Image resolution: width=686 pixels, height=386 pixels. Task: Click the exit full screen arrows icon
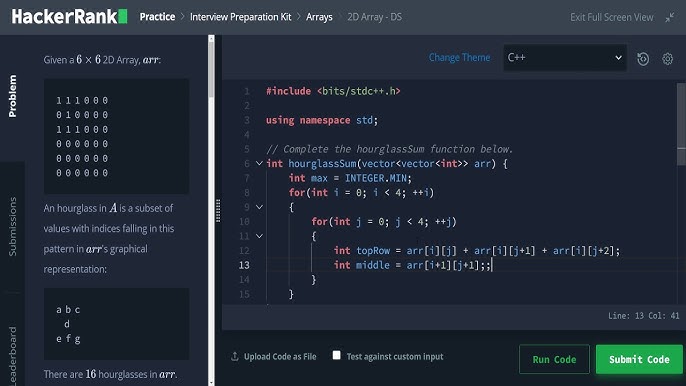point(669,18)
